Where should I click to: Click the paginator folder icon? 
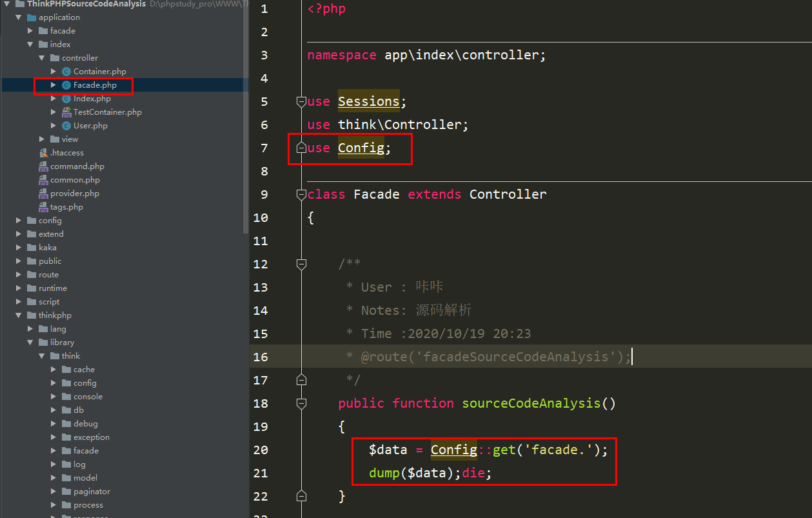coord(66,492)
